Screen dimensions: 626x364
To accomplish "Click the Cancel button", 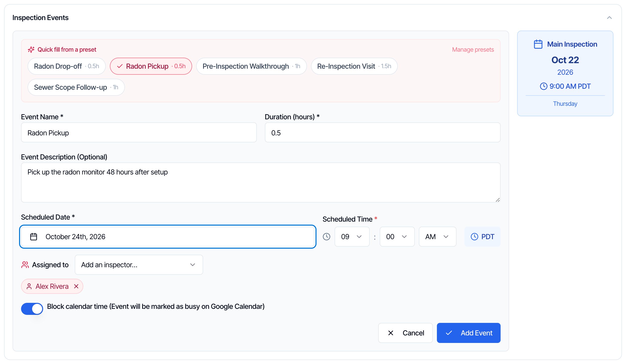I will point(405,333).
